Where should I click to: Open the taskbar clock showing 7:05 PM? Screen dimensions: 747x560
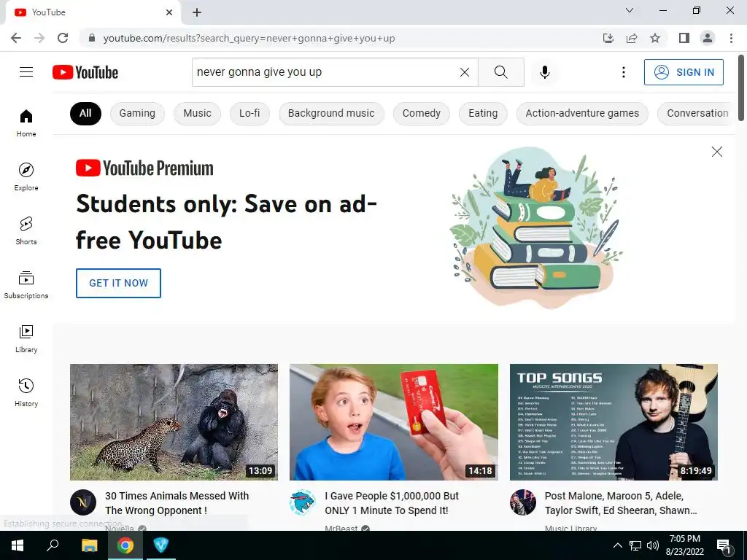click(x=684, y=545)
